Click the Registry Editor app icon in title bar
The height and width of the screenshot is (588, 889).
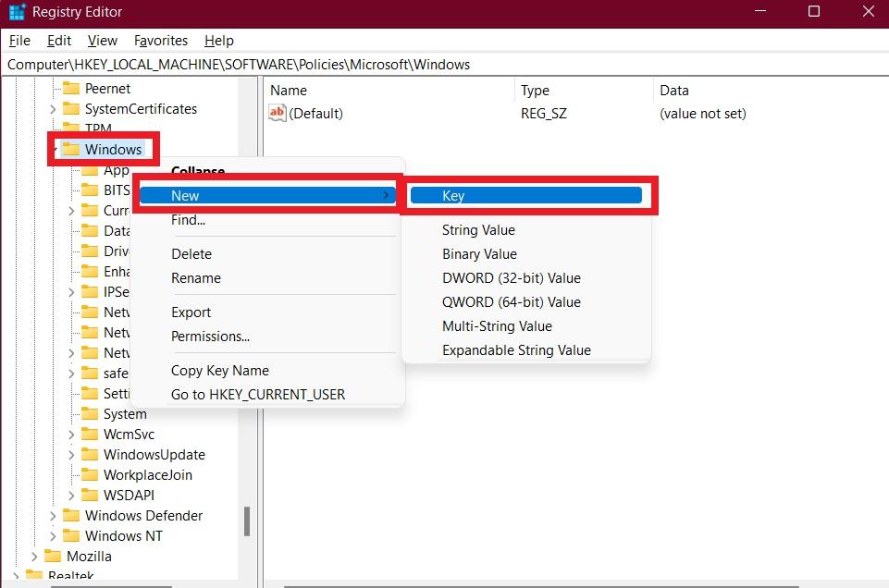click(x=17, y=12)
